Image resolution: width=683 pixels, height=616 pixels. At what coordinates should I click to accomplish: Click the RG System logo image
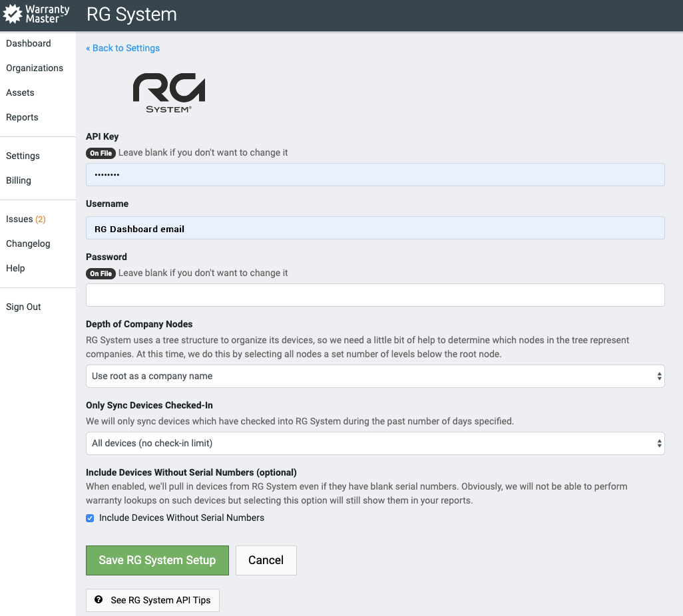pos(168,92)
